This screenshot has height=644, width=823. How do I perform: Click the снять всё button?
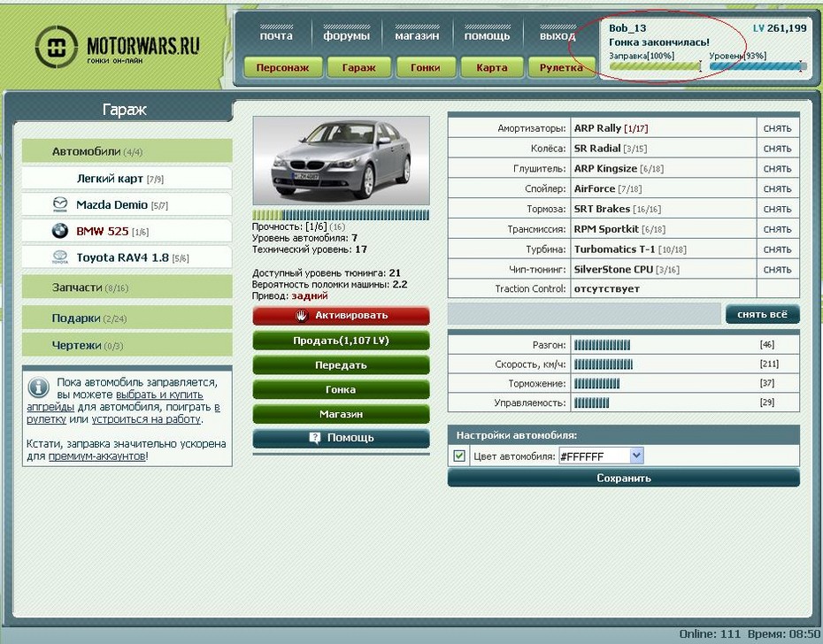coord(763,314)
